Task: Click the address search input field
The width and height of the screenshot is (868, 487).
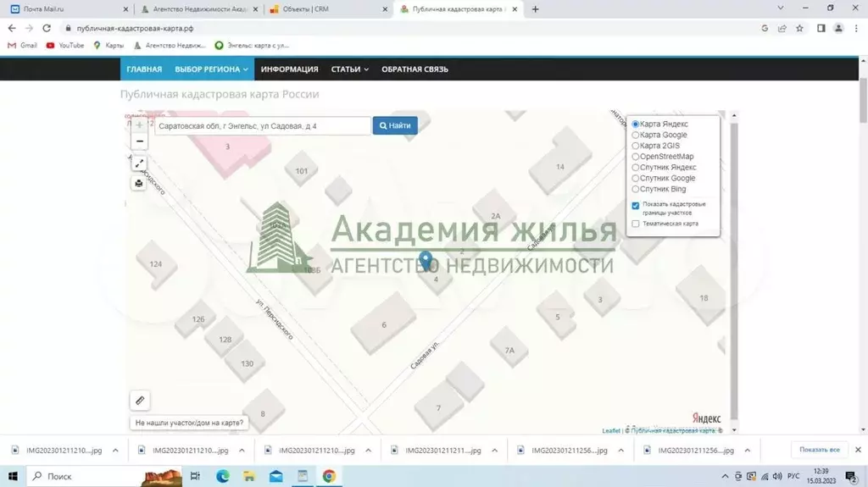Action: point(263,125)
